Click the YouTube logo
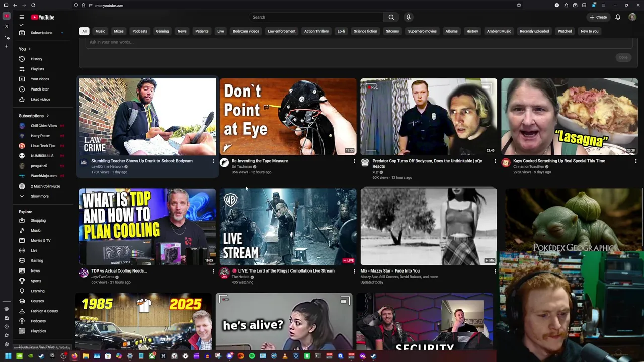 coord(43,17)
